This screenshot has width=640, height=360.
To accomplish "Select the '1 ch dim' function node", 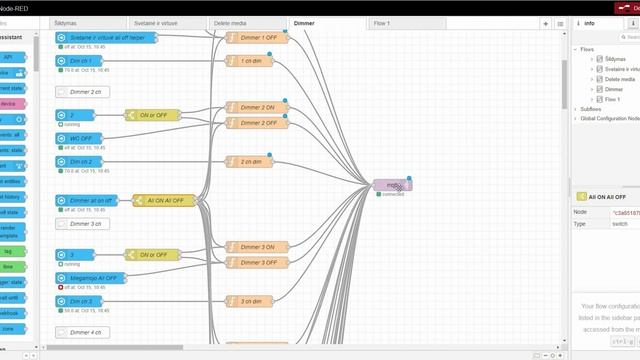I will [249, 61].
